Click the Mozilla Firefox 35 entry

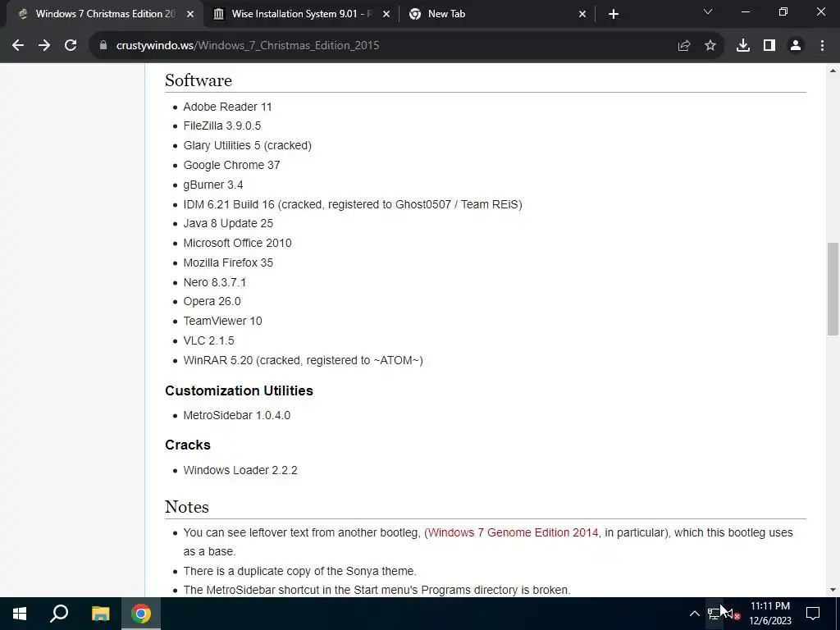[228, 262]
